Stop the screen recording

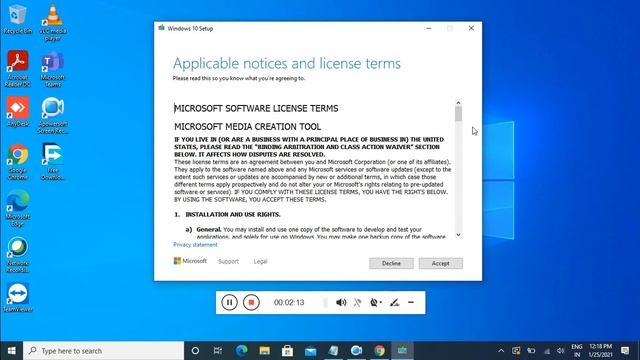point(251,302)
